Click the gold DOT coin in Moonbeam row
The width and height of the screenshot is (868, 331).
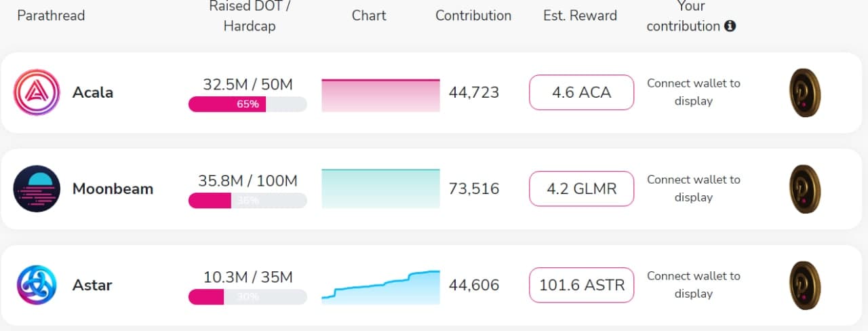pyautogui.click(x=805, y=189)
